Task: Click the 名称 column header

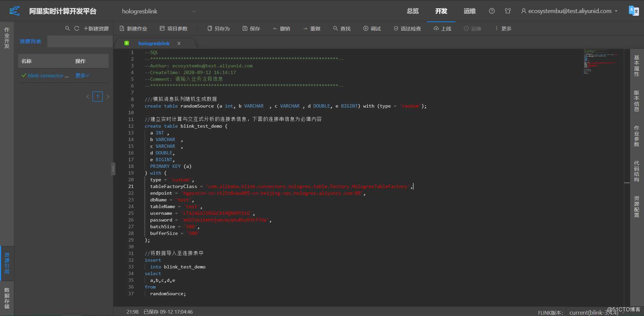Action: pos(26,61)
